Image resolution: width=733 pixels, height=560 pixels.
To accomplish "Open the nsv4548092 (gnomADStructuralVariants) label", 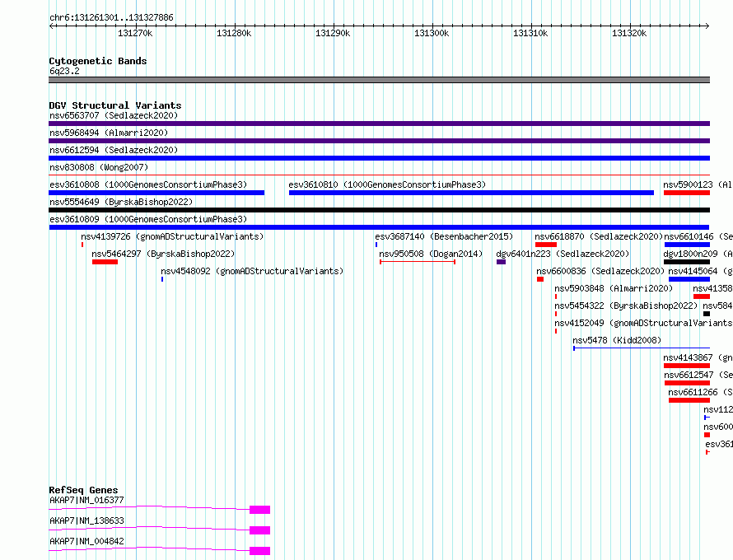I will [252, 271].
